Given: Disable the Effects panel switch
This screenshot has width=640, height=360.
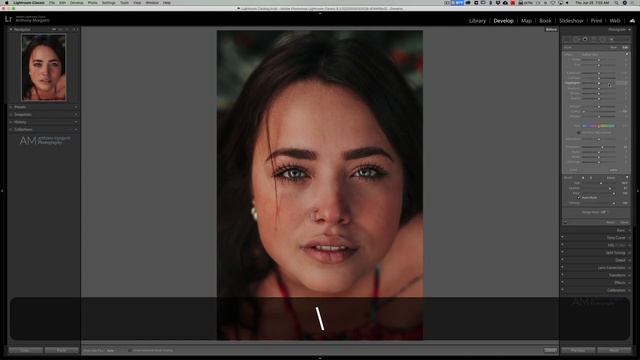Looking at the screenshot, I should pos(562,282).
